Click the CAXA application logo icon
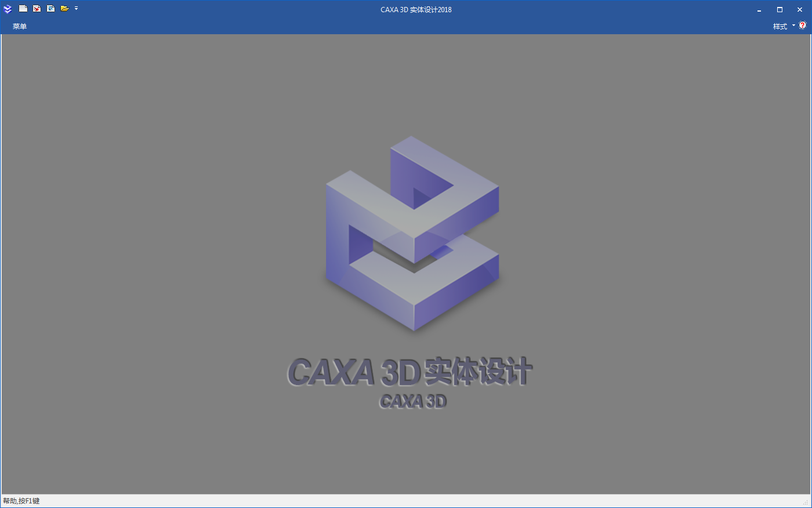Screen dimensions: 812x508 click(x=8, y=9)
